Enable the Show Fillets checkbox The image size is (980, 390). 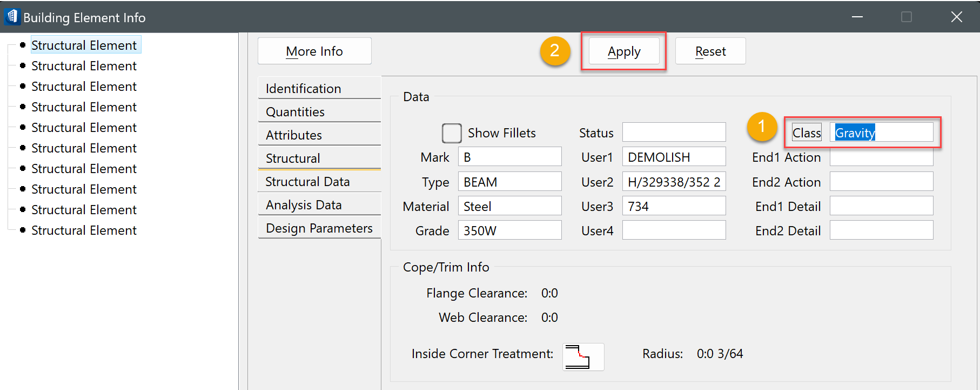click(452, 133)
